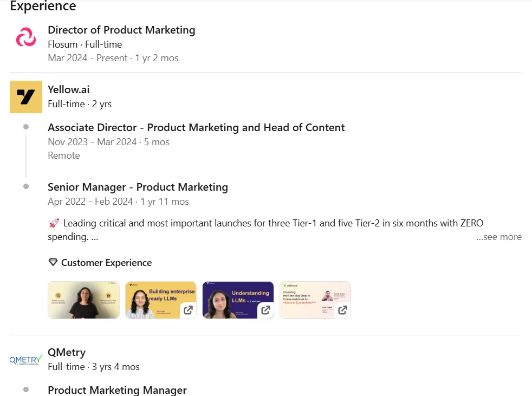Open the Yellow.ai company name link
This screenshot has width=532, height=396.
click(x=69, y=89)
